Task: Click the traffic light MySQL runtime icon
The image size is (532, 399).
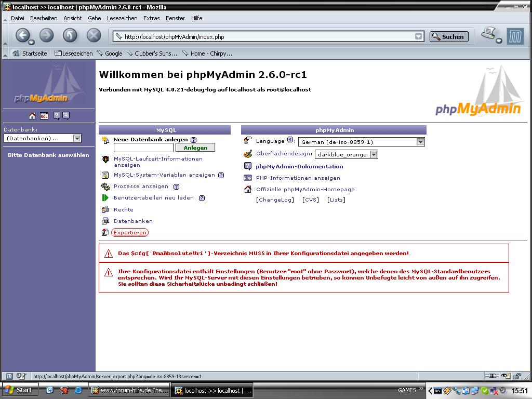Action: (105, 159)
